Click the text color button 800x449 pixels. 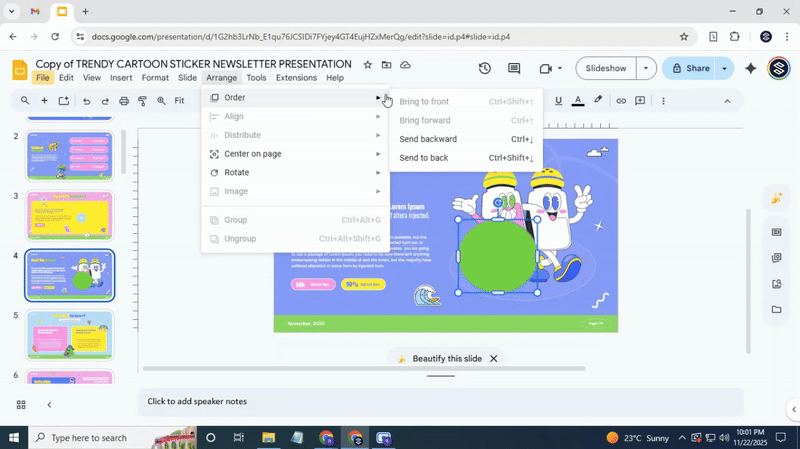coord(578,101)
